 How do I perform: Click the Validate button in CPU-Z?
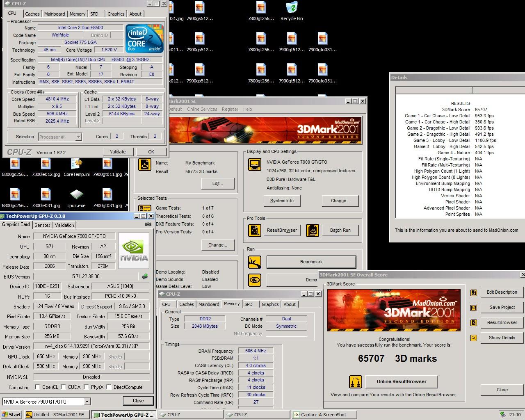pyautogui.click(x=118, y=152)
